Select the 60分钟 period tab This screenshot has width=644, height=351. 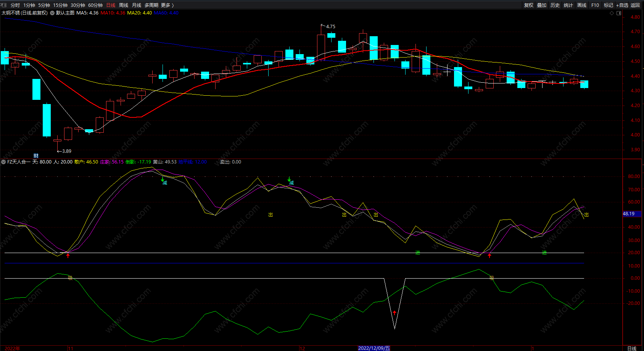coord(95,5)
